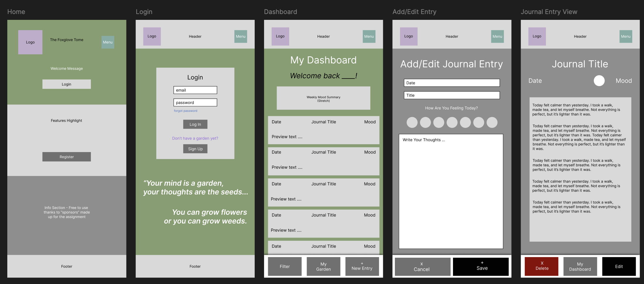Click the Logo on the Journal Entry View
The height and width of the screenshot is (284, 644).
[x=537, y=36]
